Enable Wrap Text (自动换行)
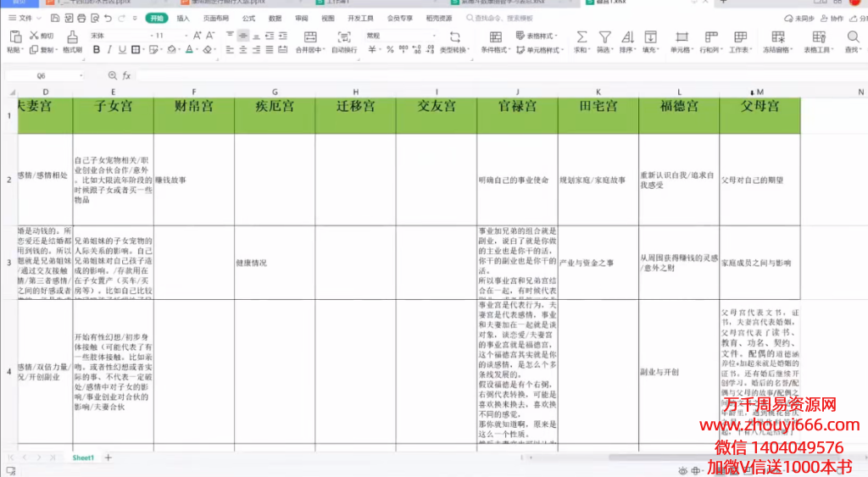The height and width of the screenshot is (477, 868). click(344, 37)
